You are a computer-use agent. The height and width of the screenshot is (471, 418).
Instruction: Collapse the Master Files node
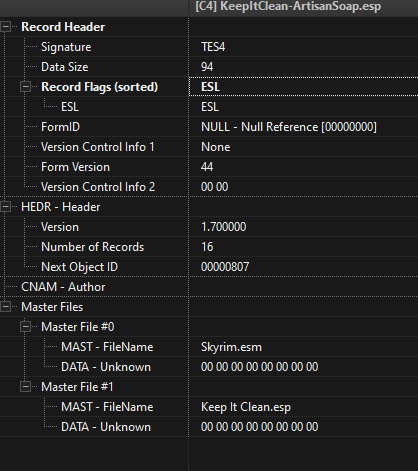pos(5,307)
